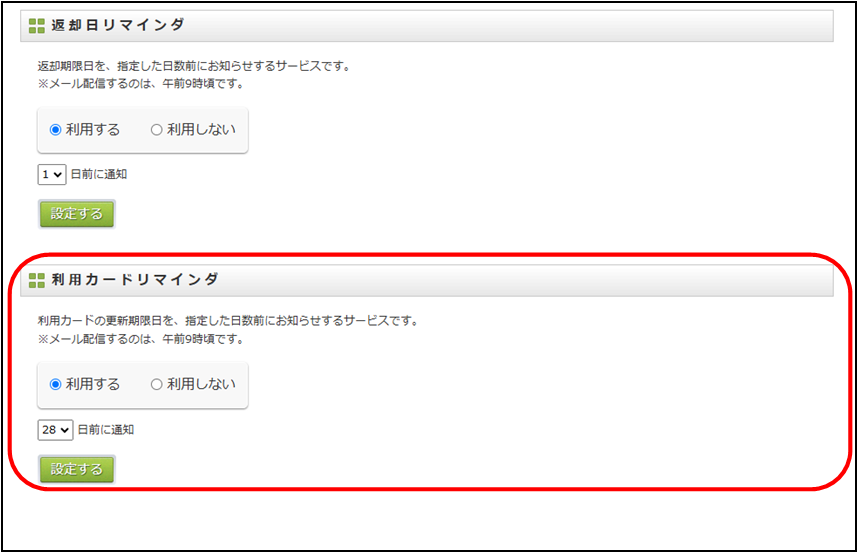Click the 利用する label in return-date section
The height and width of the screenshot is (552, 858).
pos(92,130)
